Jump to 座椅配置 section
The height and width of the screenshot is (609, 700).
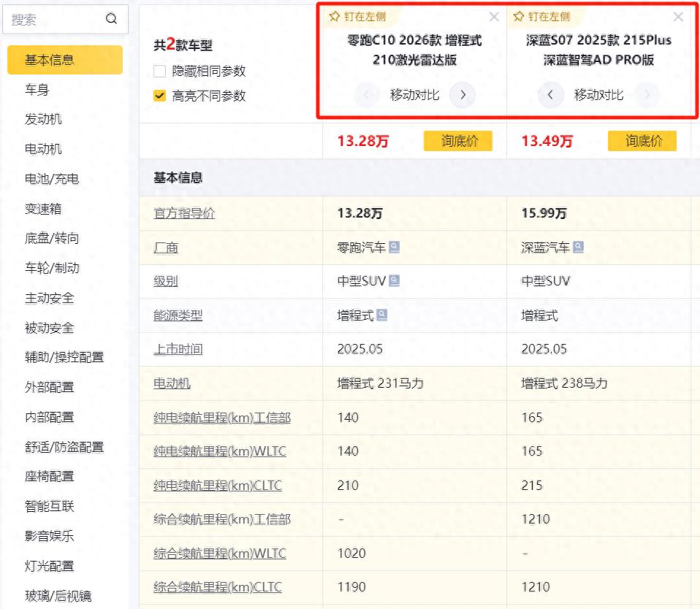click(x=50, y=477)
